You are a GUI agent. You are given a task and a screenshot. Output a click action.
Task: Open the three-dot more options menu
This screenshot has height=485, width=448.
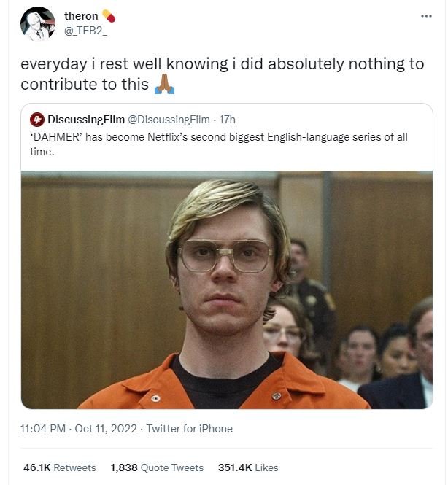click(x=426, y=16)
